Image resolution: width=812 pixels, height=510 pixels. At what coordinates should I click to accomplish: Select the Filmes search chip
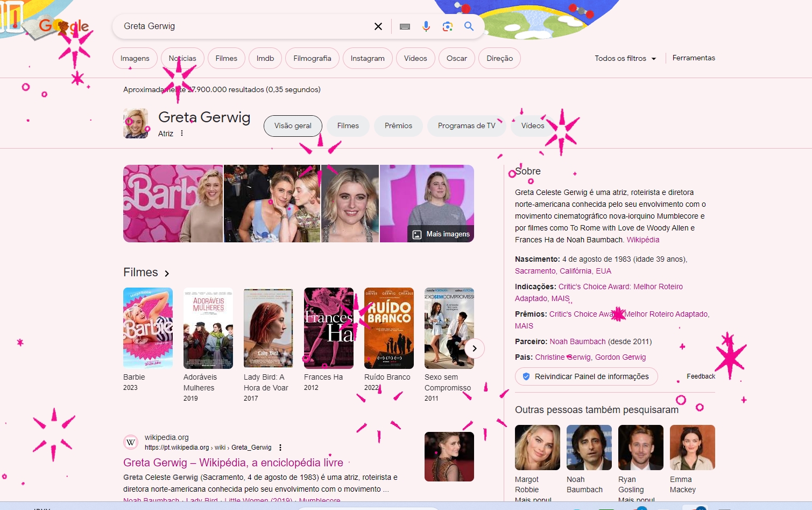tap(226, 58)
